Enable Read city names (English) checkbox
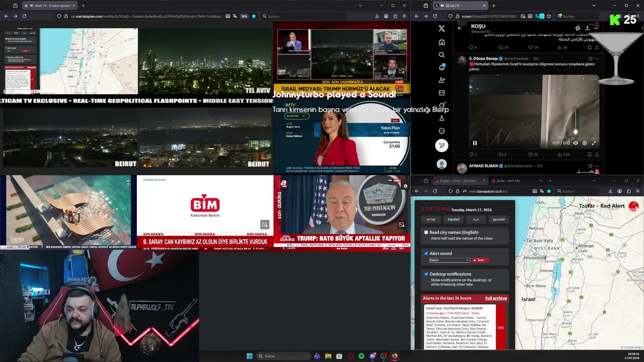644x362 pixels. [426, 232]
